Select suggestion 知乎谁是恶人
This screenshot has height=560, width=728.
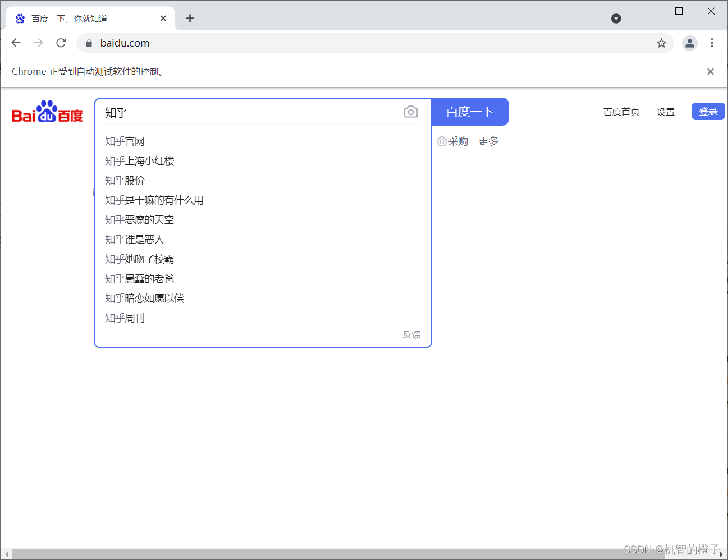[263, 240]
